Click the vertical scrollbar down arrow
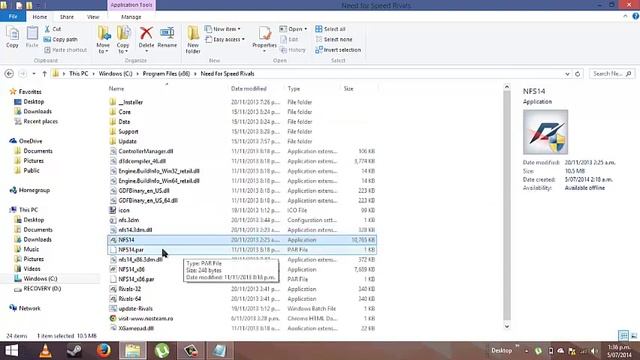Screen dimensions: 640x360 [x=507, y=326]
